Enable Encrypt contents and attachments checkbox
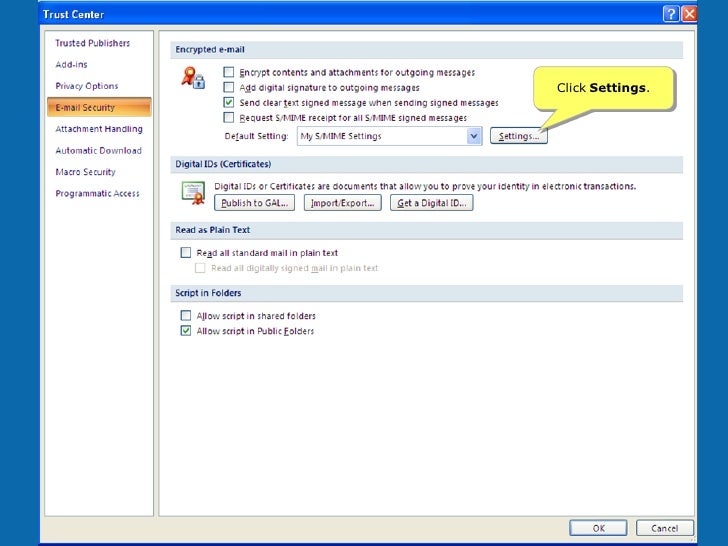This screenshot has height=546, width=728. 228,72
